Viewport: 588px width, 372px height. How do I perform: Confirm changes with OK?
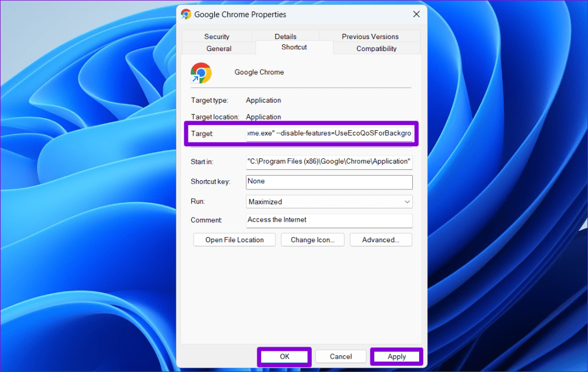click(284, 356)
